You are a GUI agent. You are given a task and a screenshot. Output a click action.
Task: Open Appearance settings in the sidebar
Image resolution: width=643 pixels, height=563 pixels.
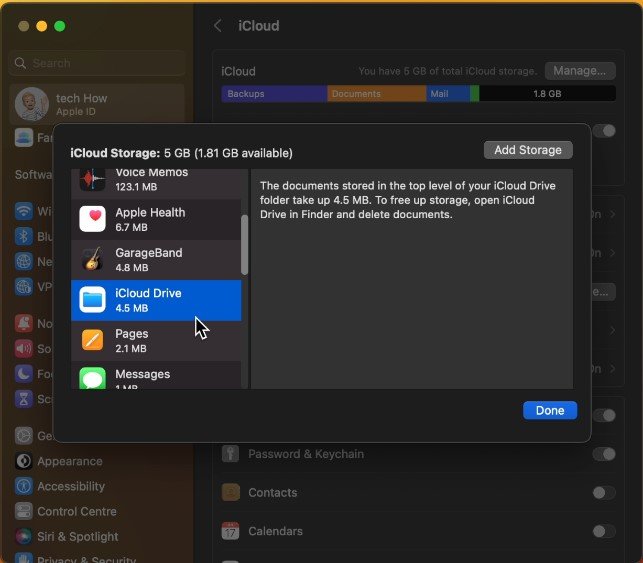click(x=69, y=461)
